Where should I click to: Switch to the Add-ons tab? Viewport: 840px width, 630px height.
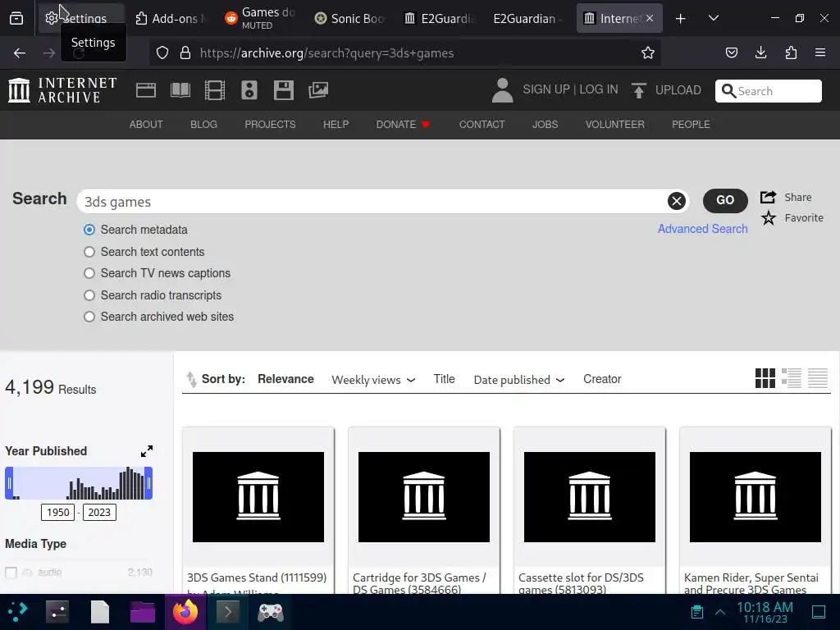pyautogui.click(x=171, y=18)
